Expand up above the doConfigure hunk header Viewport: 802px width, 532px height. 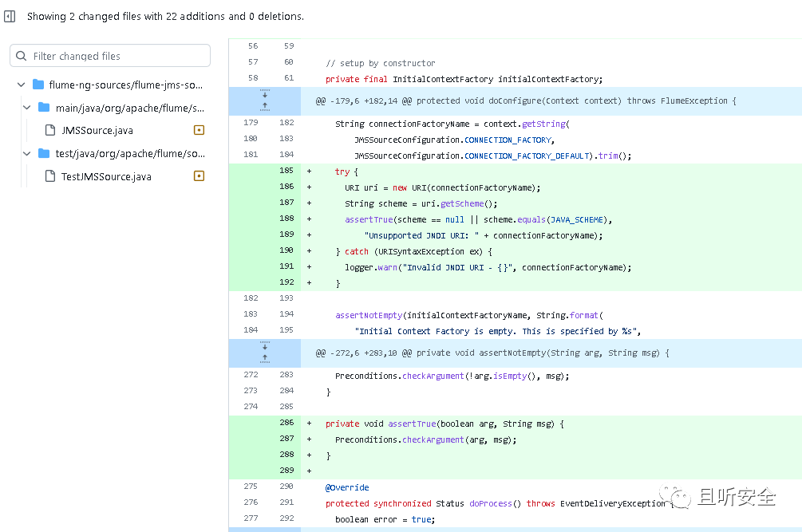coord(265,107)
